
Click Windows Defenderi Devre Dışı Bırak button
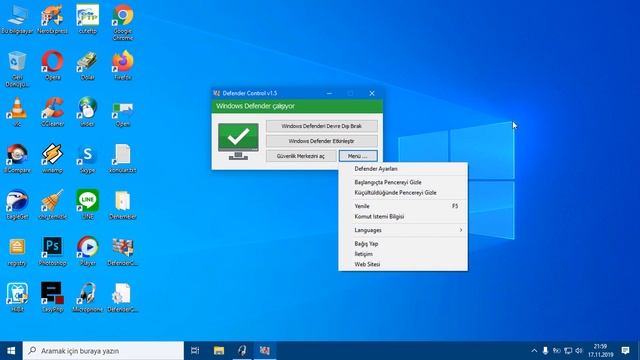(322, 126)
